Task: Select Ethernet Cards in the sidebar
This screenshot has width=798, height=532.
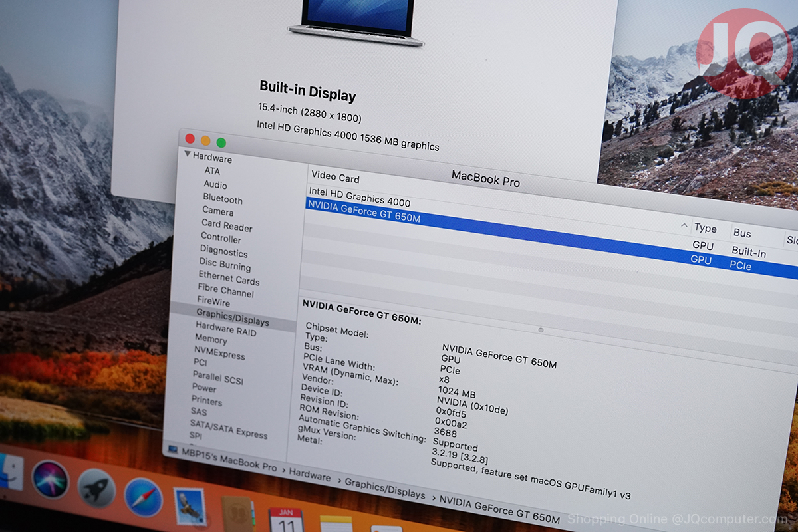Action: [229, 278]
